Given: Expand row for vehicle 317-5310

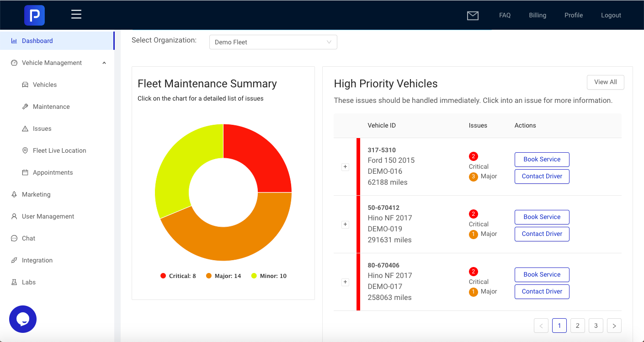Looking at the screenshot, I should click(346, 167).
